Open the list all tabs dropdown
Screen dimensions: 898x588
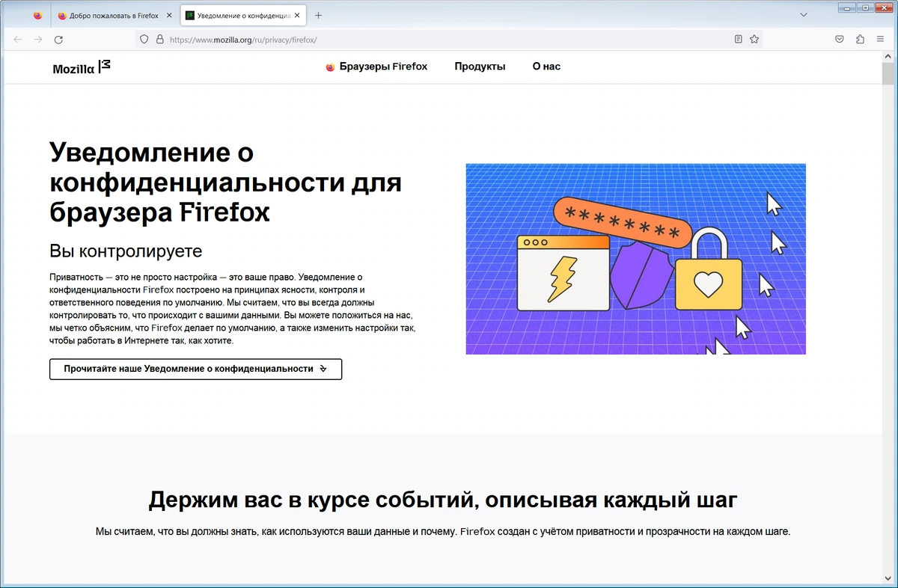point(804,15)
